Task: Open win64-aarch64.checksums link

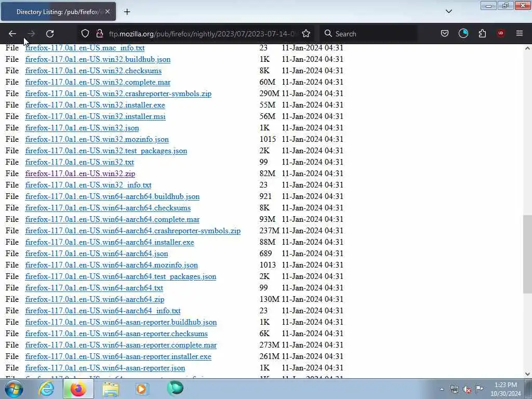Action: (x=108, y=208)
